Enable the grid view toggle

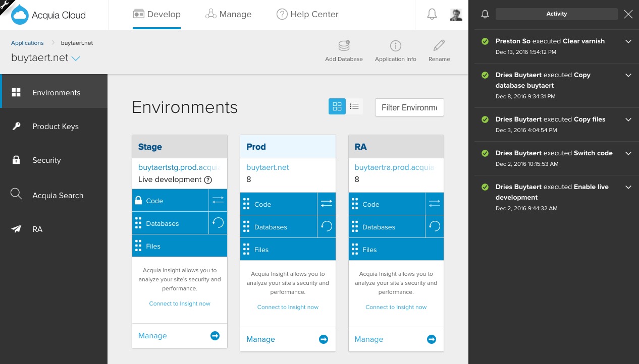[x=337, y=106]
